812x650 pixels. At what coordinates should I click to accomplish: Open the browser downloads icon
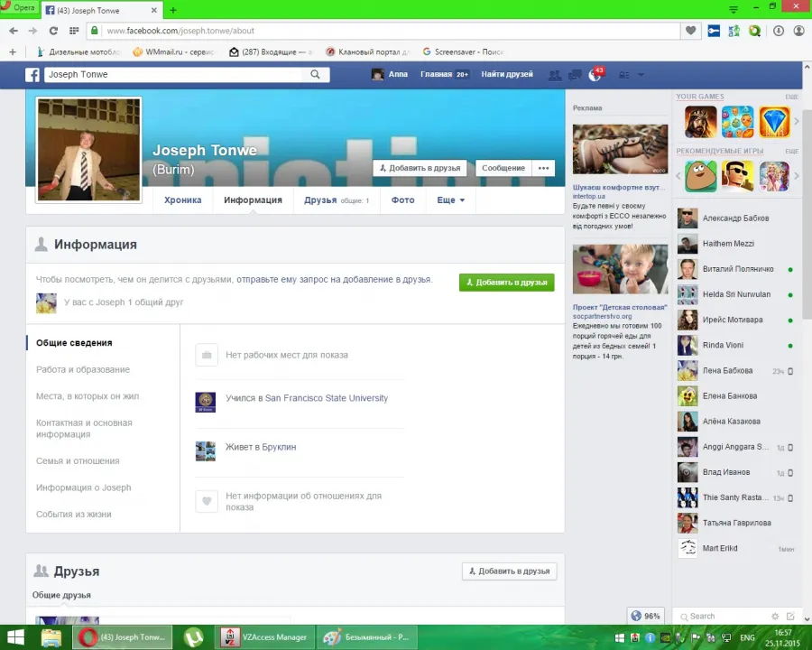coord(779,31)
